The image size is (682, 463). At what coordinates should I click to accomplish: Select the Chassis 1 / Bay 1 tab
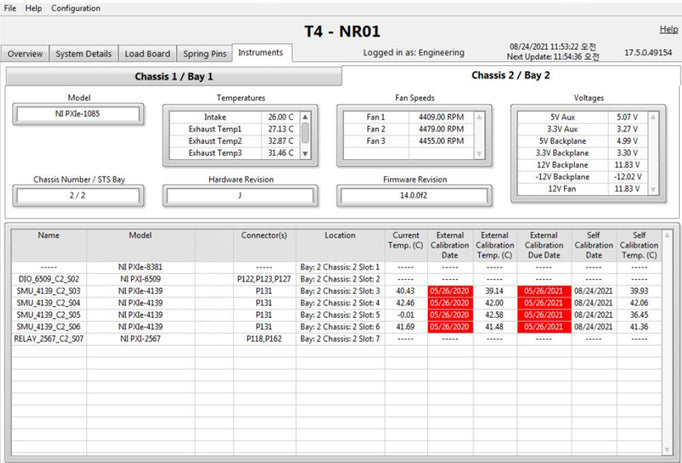174,77
